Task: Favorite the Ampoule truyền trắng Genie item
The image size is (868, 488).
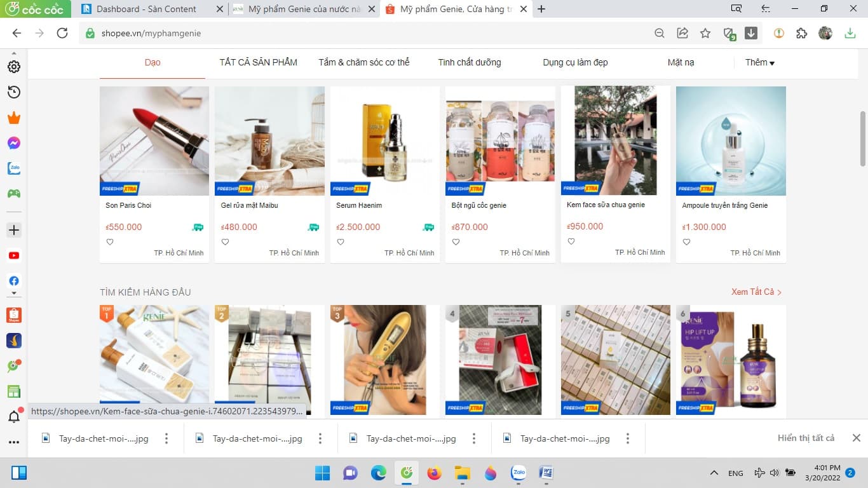Action: tap(686, 242)
